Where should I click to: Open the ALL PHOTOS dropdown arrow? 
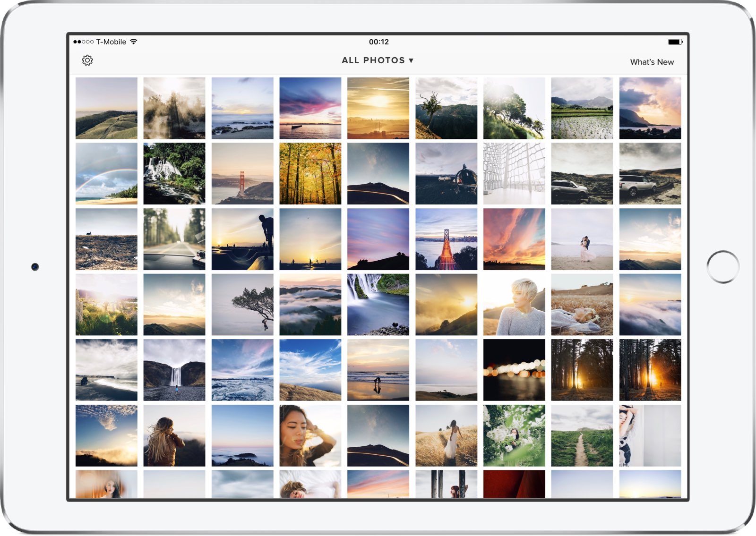(x=411, y=60)
